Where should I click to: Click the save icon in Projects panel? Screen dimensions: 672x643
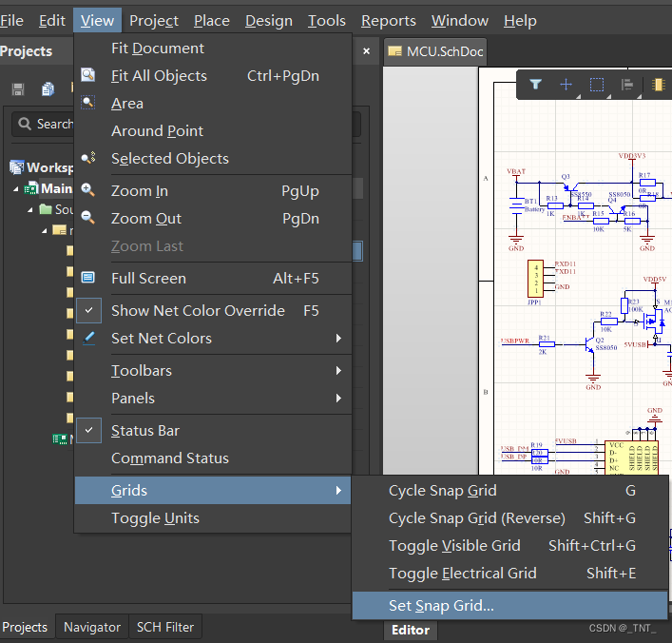coord(18,88)
